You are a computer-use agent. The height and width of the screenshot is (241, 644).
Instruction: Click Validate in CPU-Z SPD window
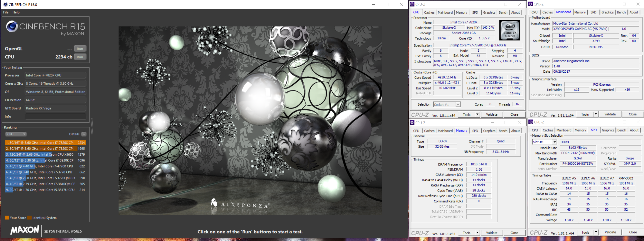tap(610, 232)
